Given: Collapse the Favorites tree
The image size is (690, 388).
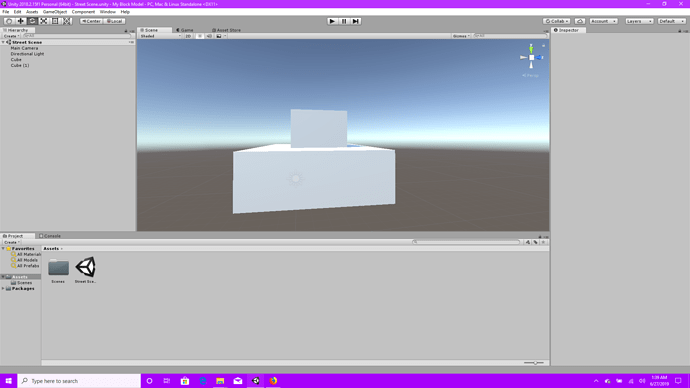Looking at the screenshot, I should [x=4, y=249].
